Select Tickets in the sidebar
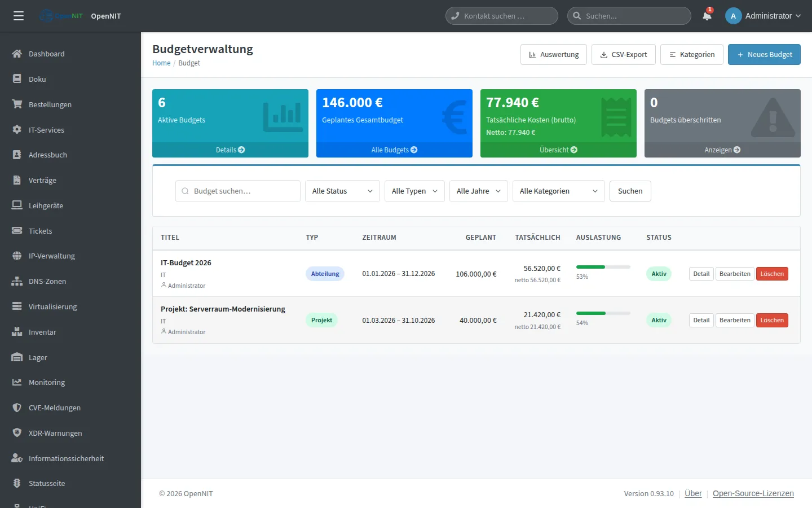 point(70,231)
